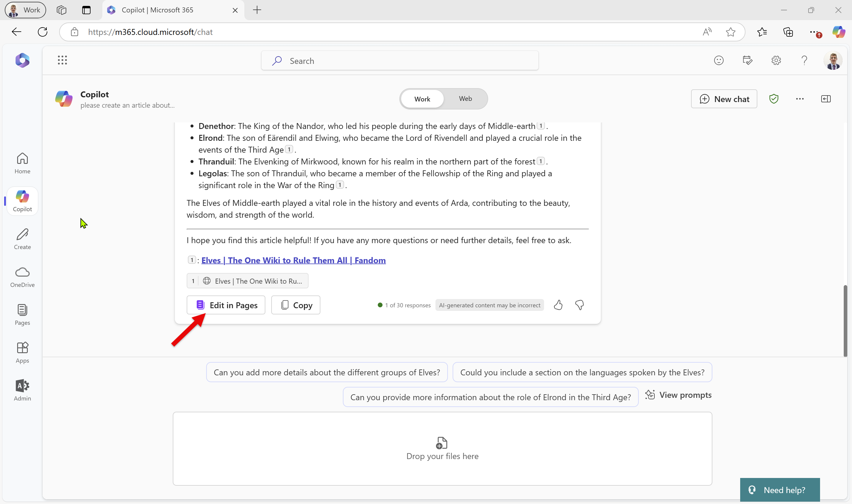852x504 pixels.
Task: Open the Work profile menu
Action: 25,10
